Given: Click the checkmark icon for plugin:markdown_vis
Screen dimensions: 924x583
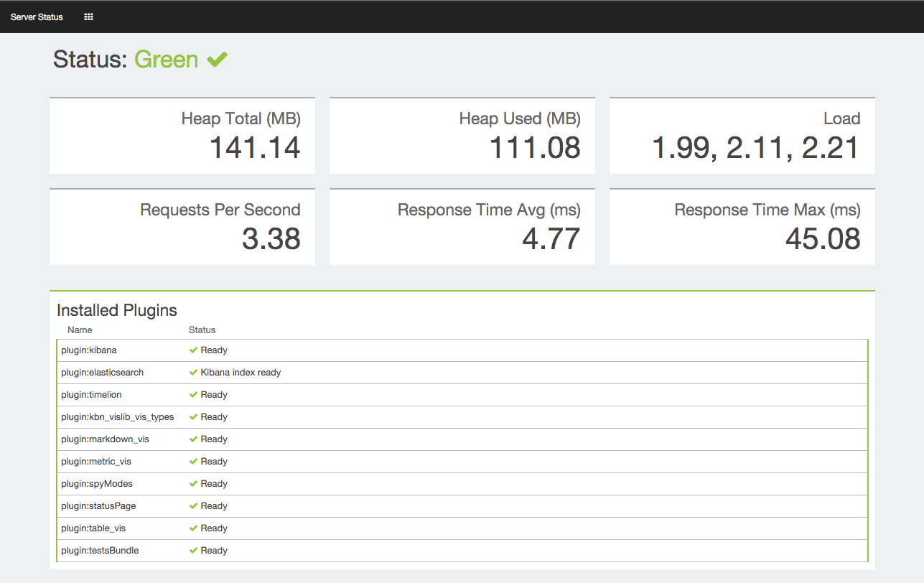Looking at the screenshot, I should [x=193, y=439].
